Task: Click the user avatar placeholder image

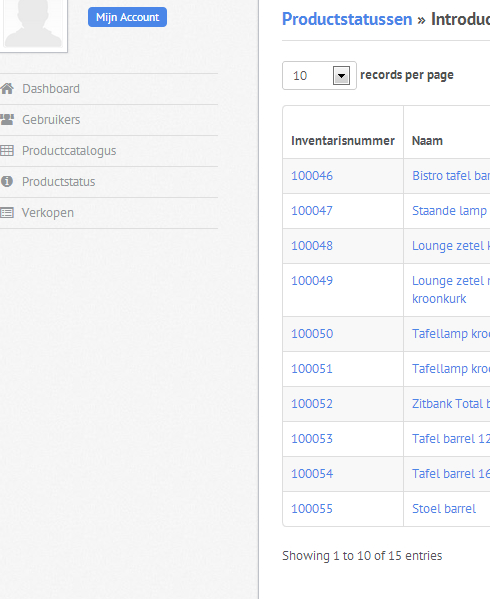Action: tap(33, 24)
